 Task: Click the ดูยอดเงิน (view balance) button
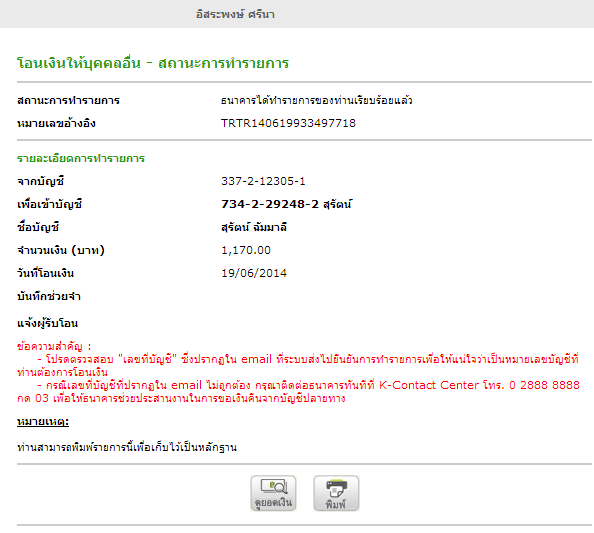[x=273, y=493]
